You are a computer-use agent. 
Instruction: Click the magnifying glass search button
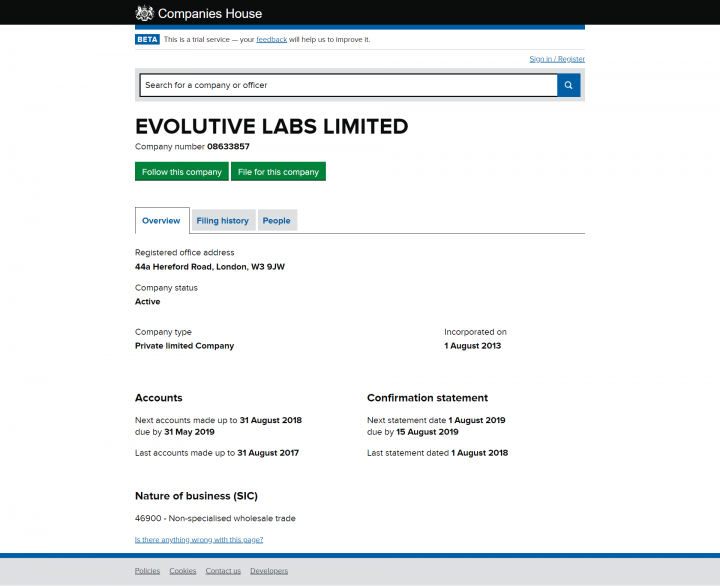(568, 85)
